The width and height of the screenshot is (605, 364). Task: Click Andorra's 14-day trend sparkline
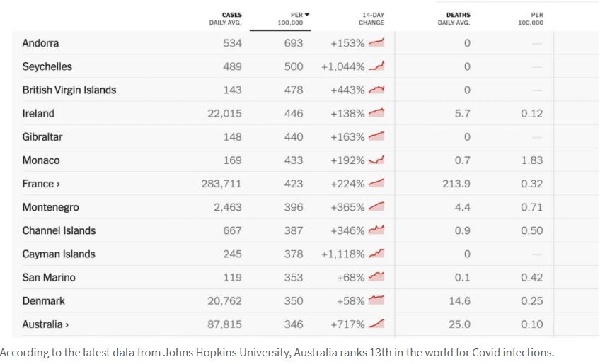coord(376,42)
